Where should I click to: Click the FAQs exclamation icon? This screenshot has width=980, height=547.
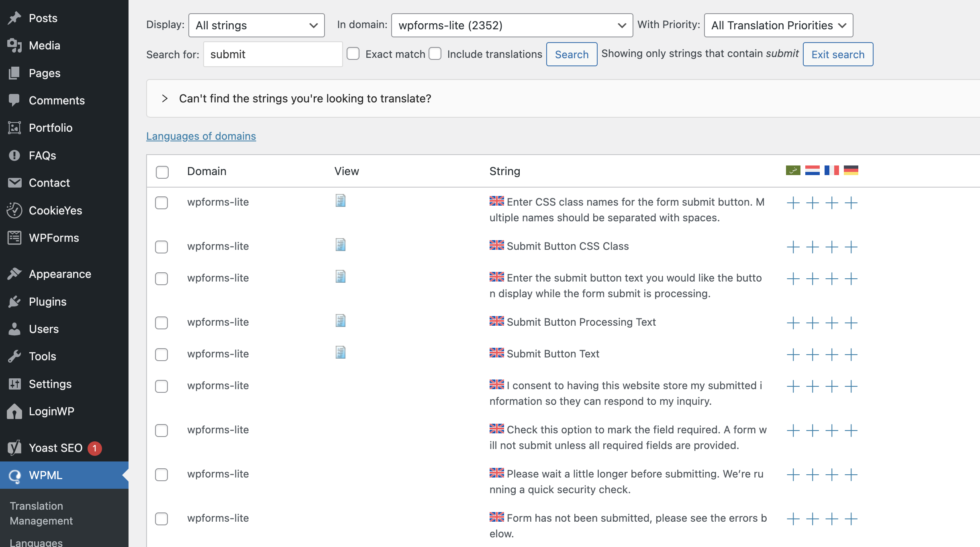(x=14, y=155)
